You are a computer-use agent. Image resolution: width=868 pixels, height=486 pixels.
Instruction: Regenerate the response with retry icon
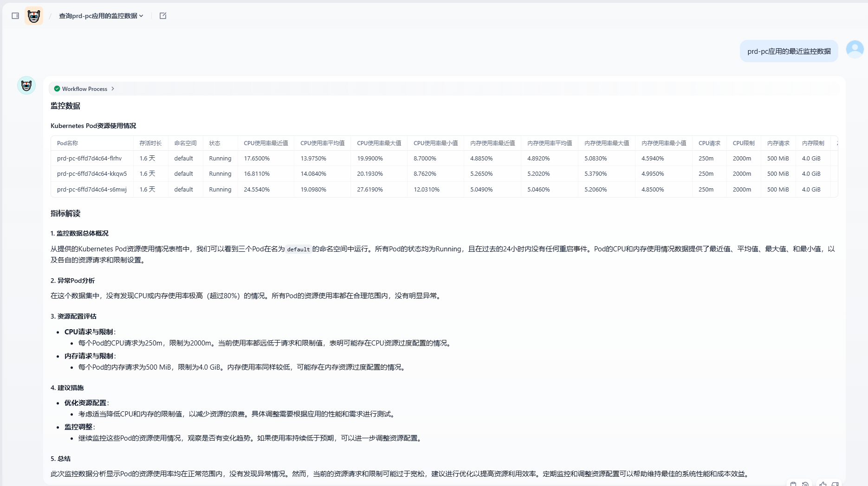point(805,484)
